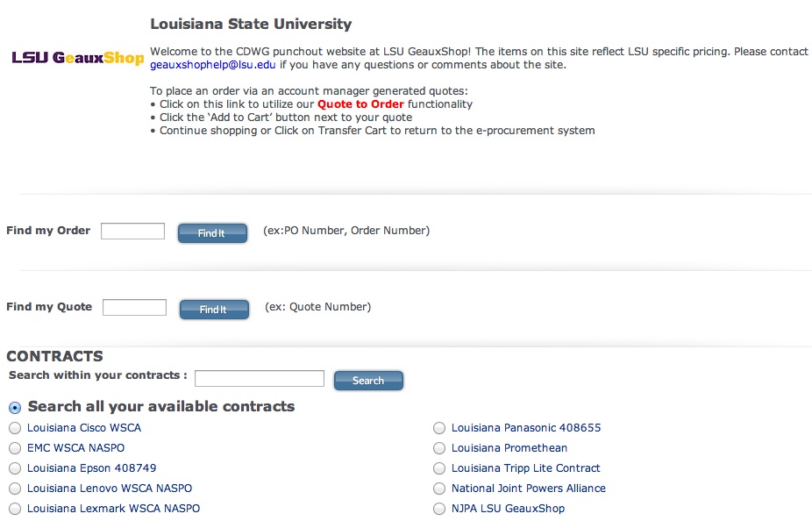The width and height of the screenshot is (812, 528).
Task: Choose Louisiana Panasonic 408655 radio button
Action: pos(439,428)
